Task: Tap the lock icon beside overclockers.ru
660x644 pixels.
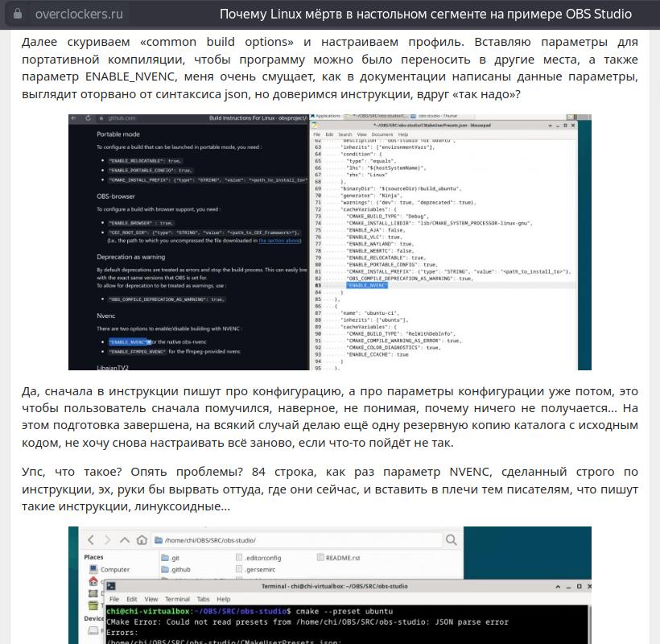Action: (18, 14)
